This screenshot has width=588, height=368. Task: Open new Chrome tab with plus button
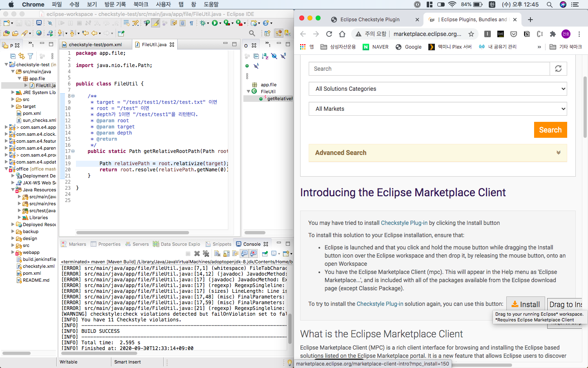[x=530, y=20]
